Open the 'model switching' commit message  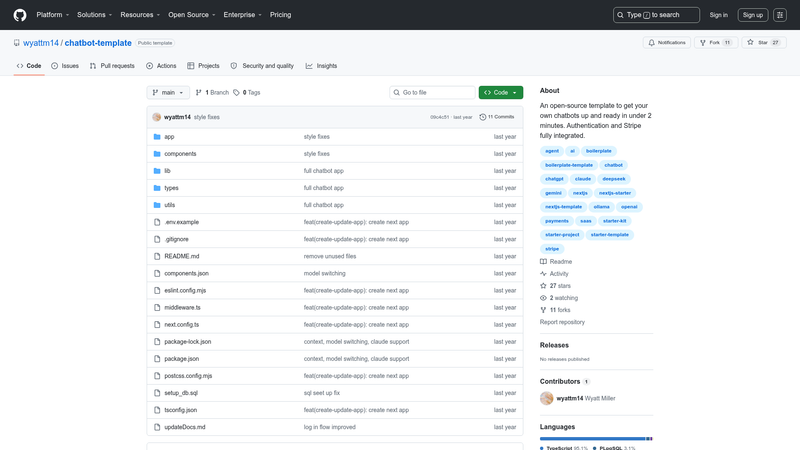pyautogui.click(x=324, y=273)
